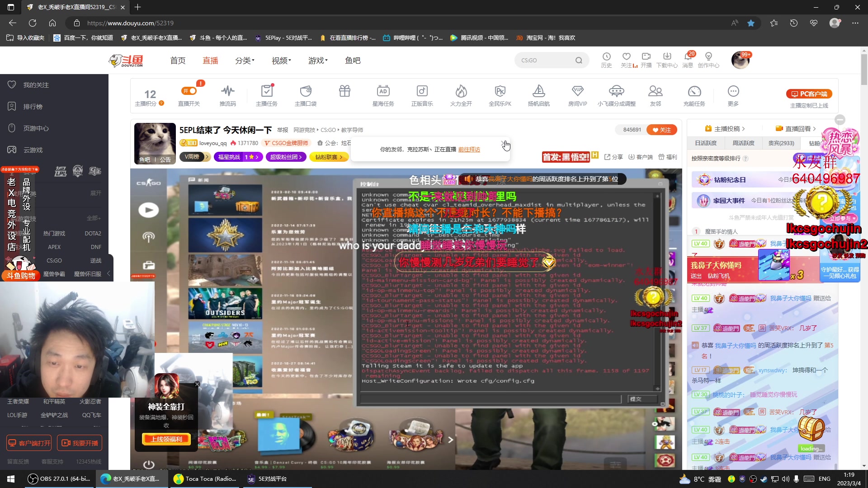The width and height of the screenshot is (868, 488).
Task: Open the 鱼吧 nav item
Action: coord(353,60)
